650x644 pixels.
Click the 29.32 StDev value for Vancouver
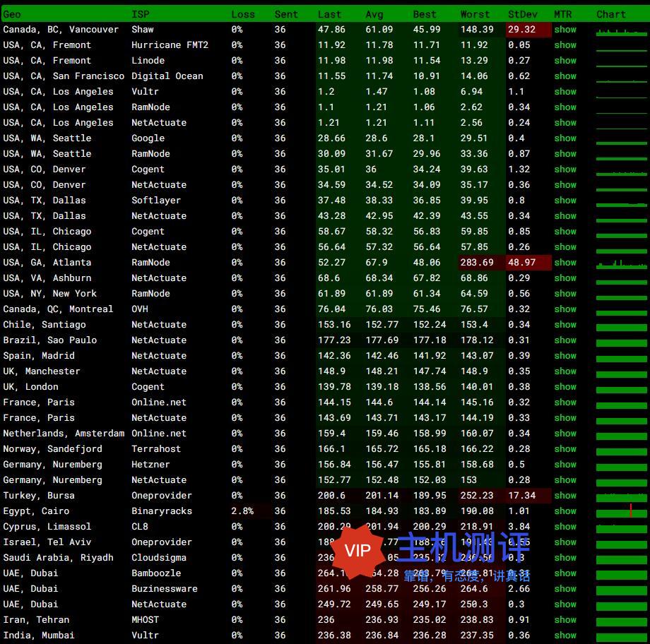pyautogui.click(x=522, y=30)
